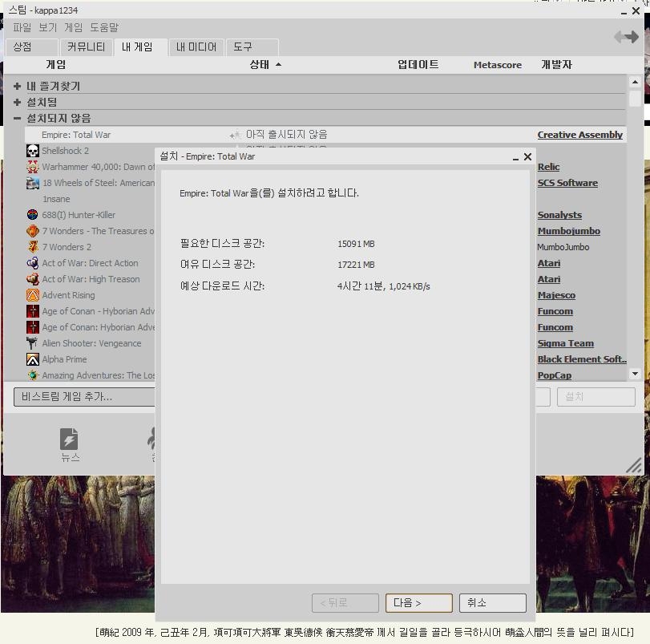
Task: Click the 7 Wonders Treasures game icon
Action: pos(33,231)
